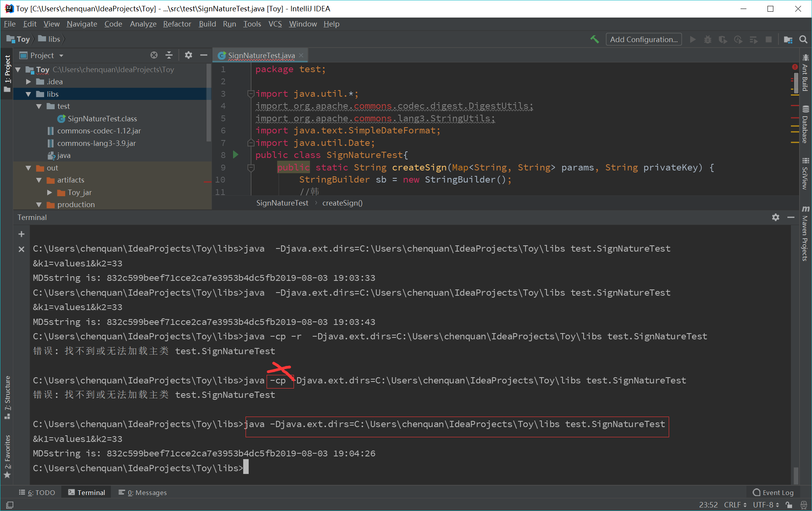Open the 0: Messages tool window
The height and width of the screenshot is (511, 812).
143,492
